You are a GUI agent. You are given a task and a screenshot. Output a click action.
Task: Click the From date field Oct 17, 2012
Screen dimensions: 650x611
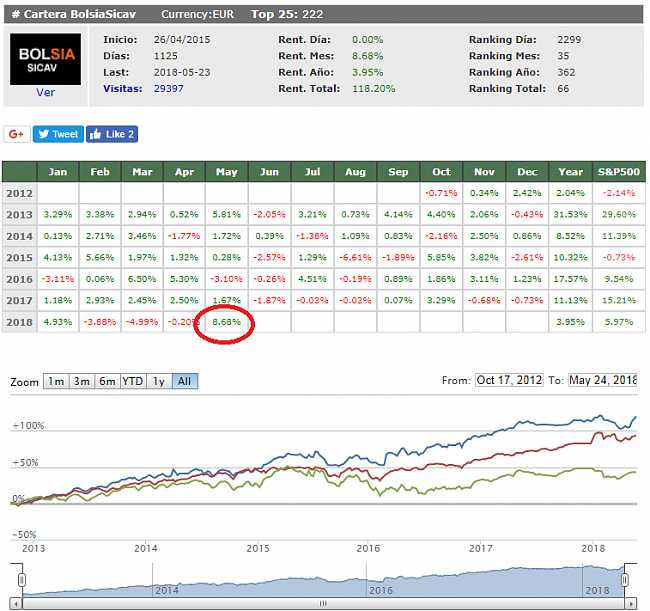(x=509, y=380)
